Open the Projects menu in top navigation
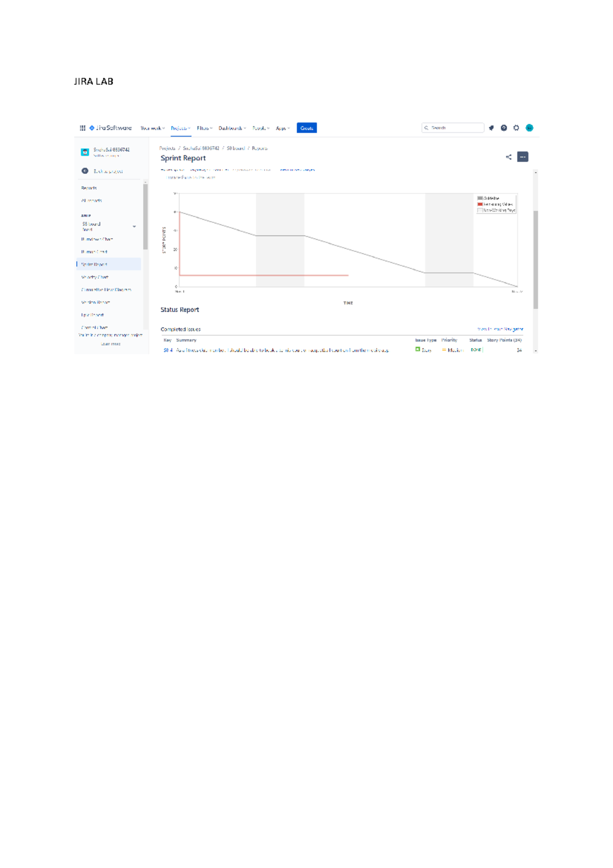613x868 pixels. click(x=180, y=128)
